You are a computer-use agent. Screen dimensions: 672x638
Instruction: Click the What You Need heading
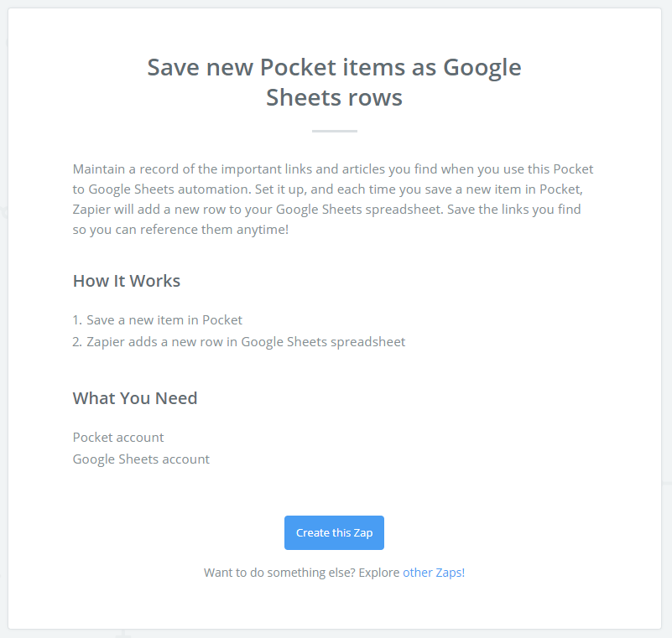(x=135, y=398)
